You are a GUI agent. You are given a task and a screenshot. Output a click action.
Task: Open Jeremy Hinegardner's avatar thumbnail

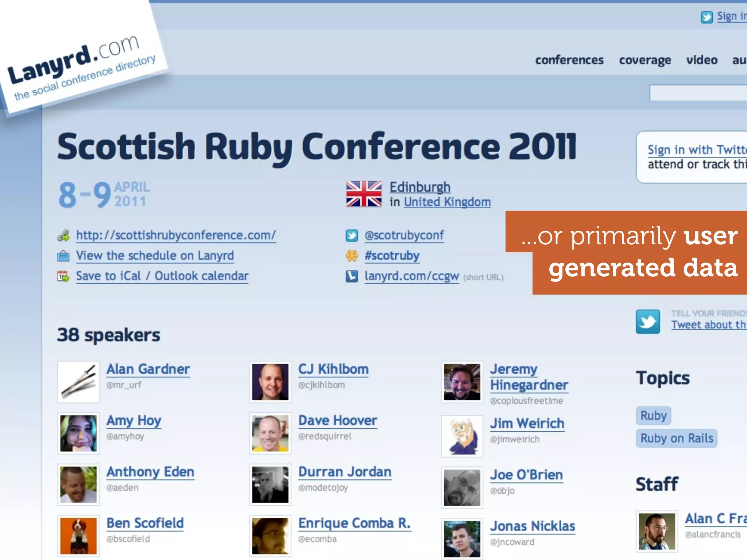coord(462,382)
